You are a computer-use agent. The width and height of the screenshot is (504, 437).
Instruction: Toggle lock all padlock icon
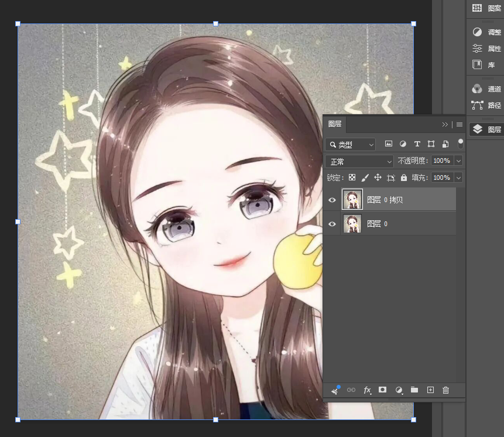pos(404,177)
